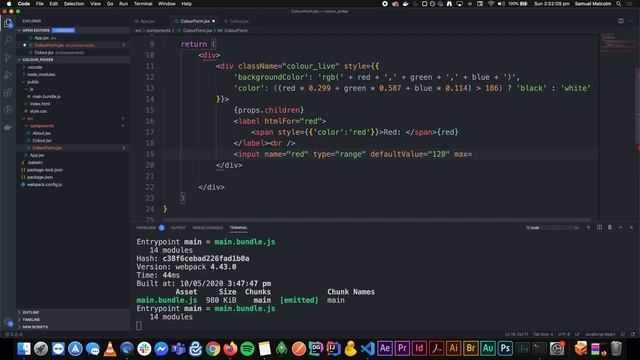The height and width of the screenshot is (360, 640).
Task: Open the Extensions view
Action: [8, 92]
